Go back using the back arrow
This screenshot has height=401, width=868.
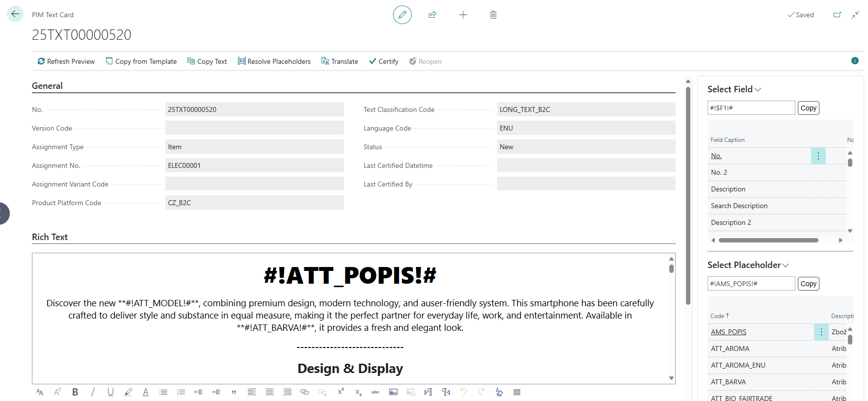tap(15, 14)
